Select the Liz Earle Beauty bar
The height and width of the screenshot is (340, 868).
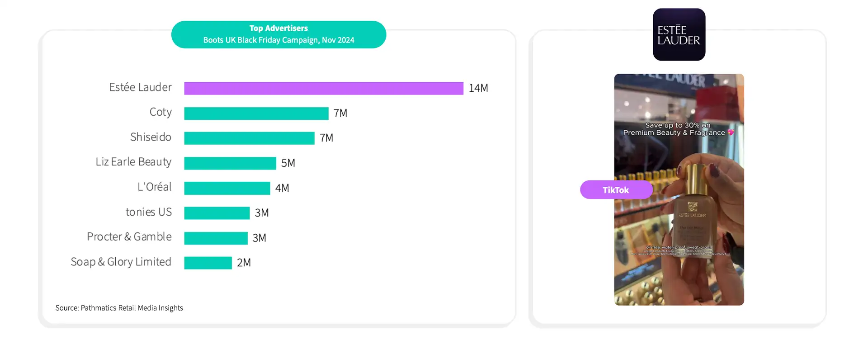coord(230,163)
